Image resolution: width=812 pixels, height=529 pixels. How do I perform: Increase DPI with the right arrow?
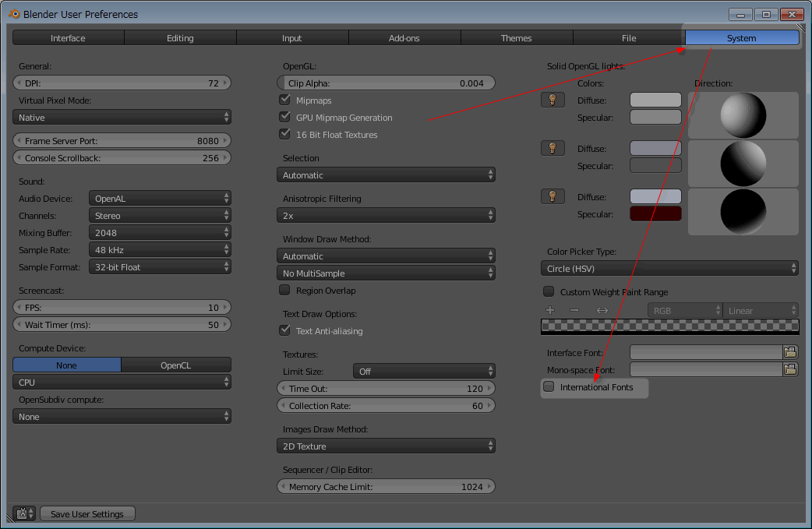(x=225, y=83)
